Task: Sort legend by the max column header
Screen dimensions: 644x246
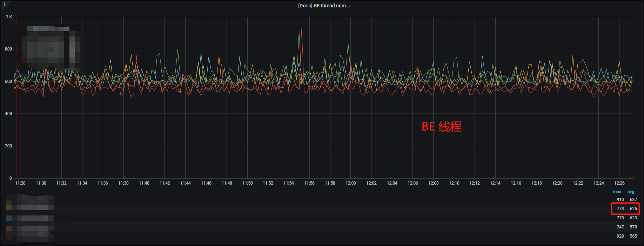Action: tap(617, 192)
